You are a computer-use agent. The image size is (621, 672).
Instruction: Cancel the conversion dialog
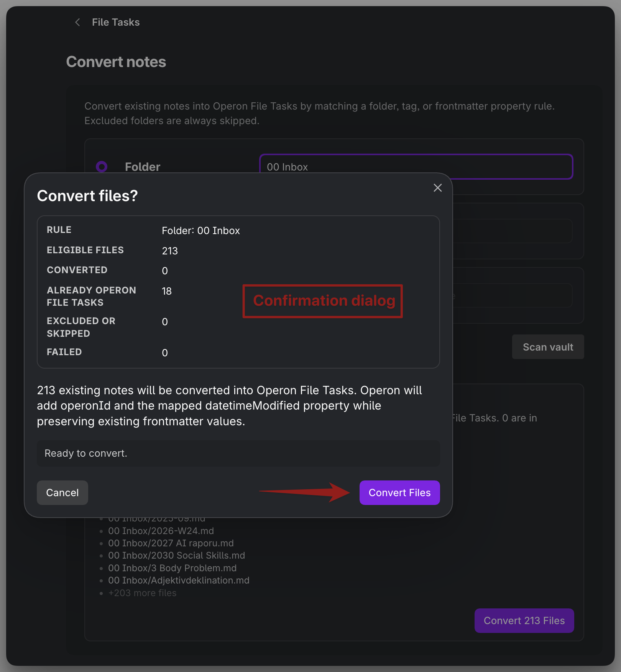pos(62,493)
